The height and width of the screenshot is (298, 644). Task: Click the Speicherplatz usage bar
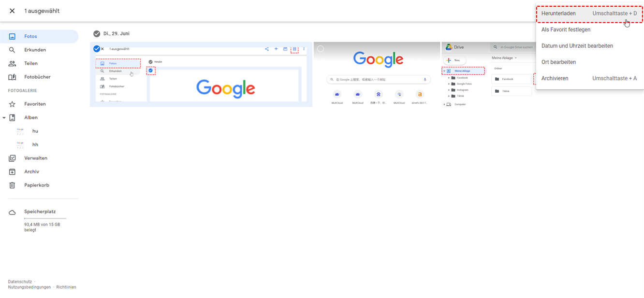(x=45, y=219)
